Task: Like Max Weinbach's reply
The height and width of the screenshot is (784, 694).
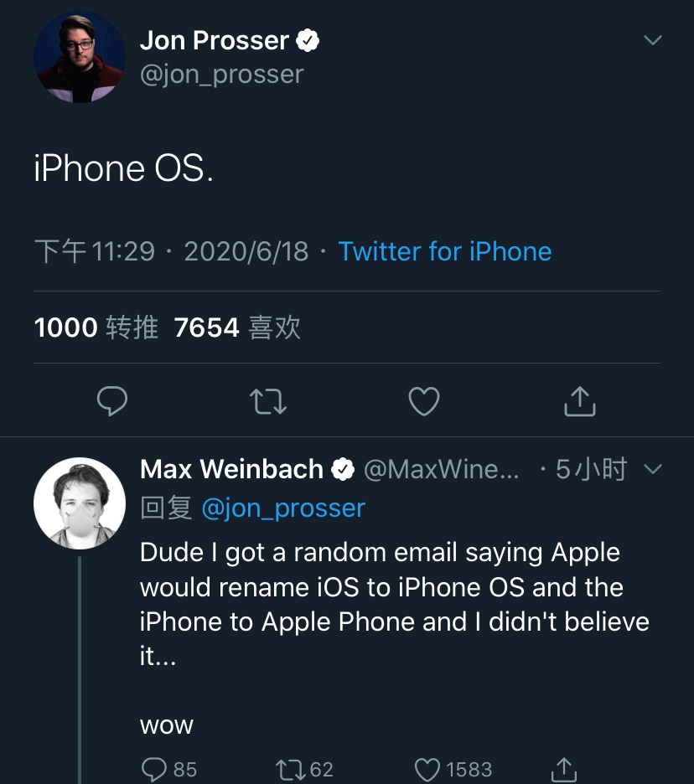Action: coord(428,769)
